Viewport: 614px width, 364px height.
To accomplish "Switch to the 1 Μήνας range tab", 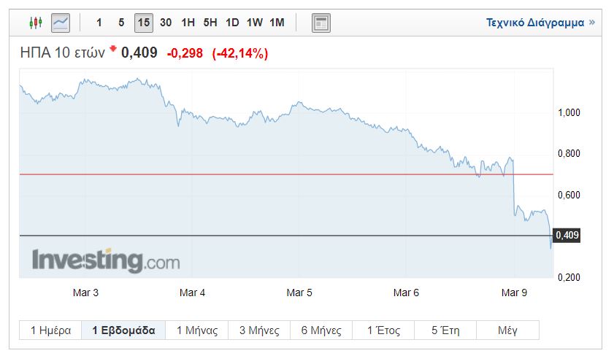I will (197, 330).
